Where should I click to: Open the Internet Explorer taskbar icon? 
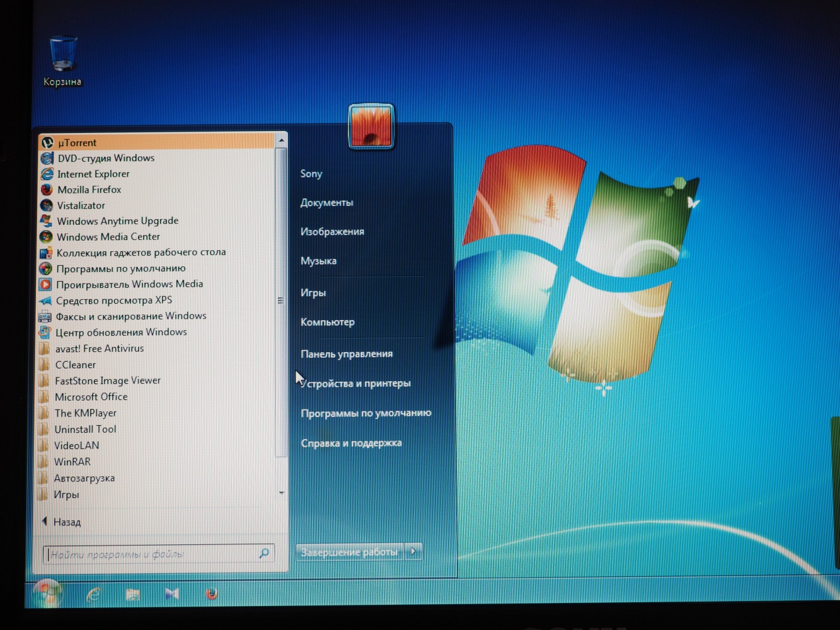(x=94, y=593)
